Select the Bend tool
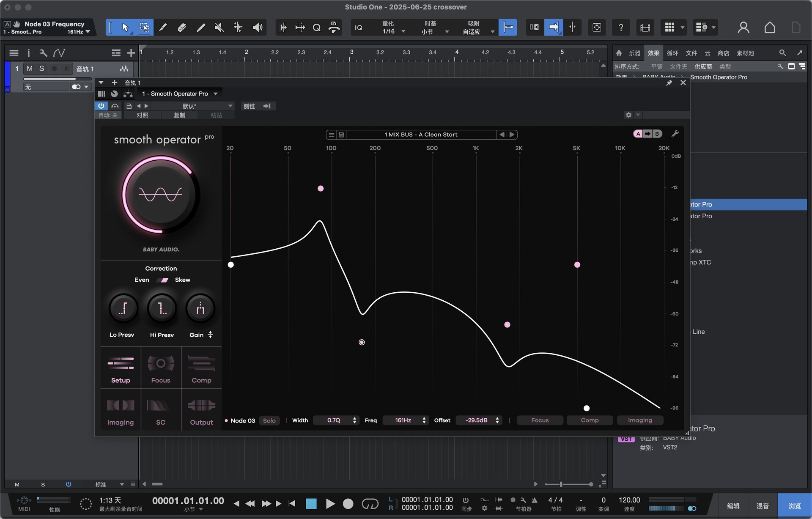 pyautogui.click(x=238, y=27)
